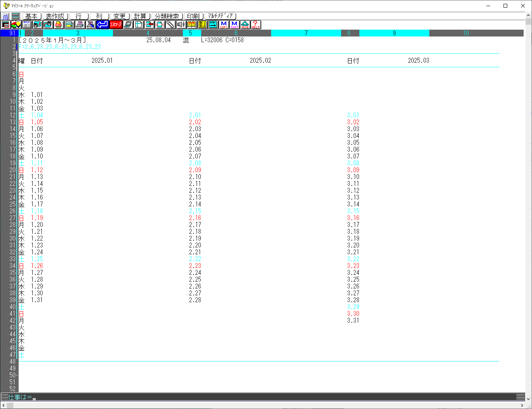Select column header 9
Screen dimensions: 532x409
tap(394, 33)
